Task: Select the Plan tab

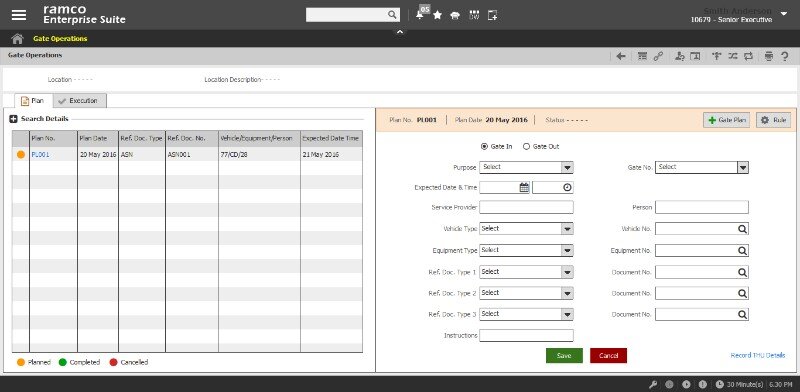Action: [33, 101]
